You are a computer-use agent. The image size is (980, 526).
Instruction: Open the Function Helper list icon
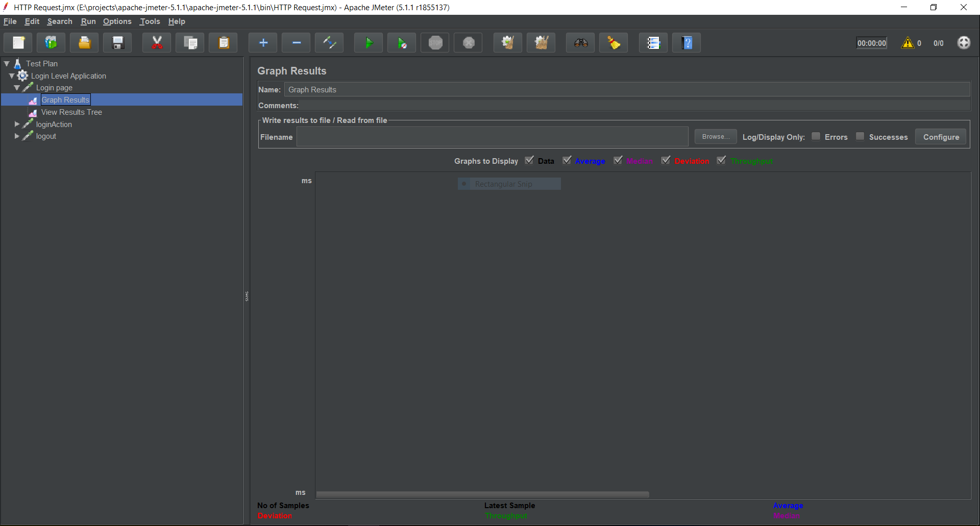(x=653, y=43)
